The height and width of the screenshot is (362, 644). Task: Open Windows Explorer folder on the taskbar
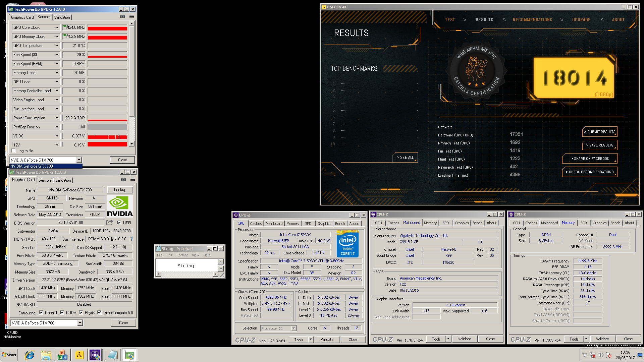(x=46, y=355)
